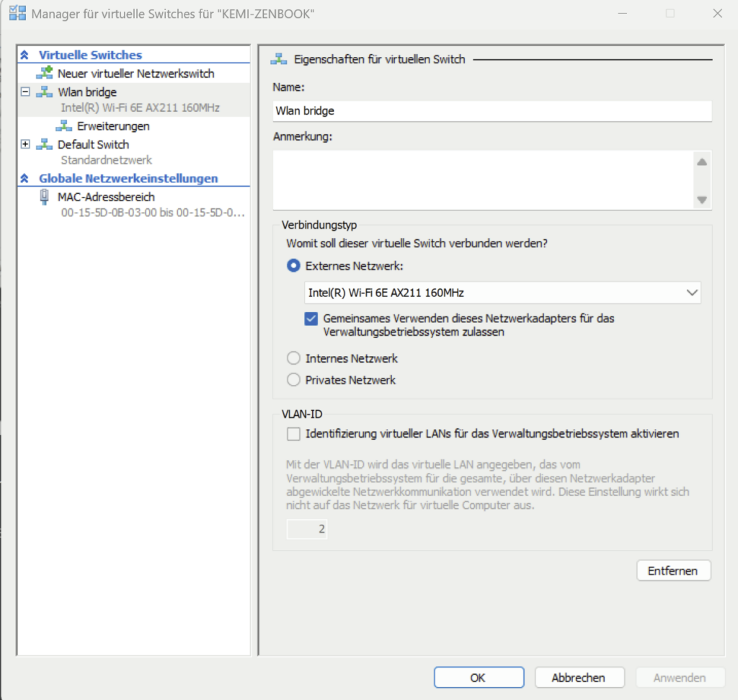The image size is (738, 700).
Task: Collapse the Virtuelle Switches section chevron
Action: (x=26, y=55)
